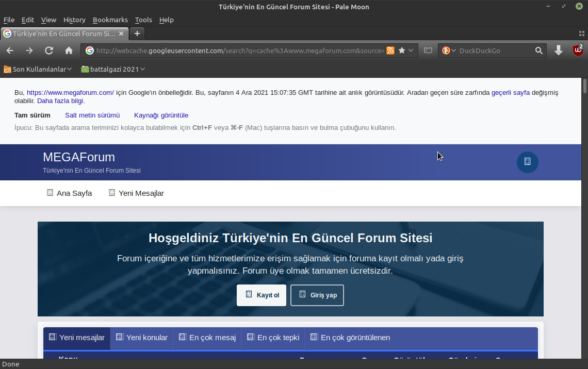Open the geçerli sayfa link
This screenshot has width=588, height=369.
pyautogui.click(x=511, y=93)
